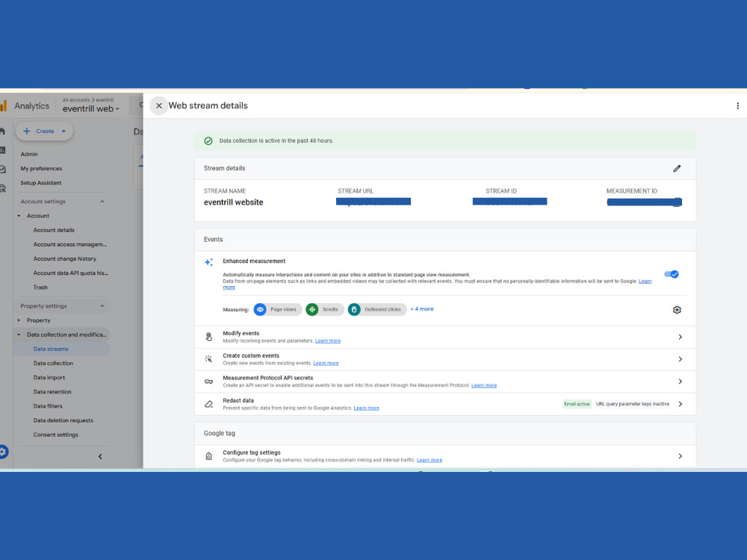The height and width of the screenshot is (560, 747).
Task: Show the + 4 more measurements
Action: click(x=422, y=309)
